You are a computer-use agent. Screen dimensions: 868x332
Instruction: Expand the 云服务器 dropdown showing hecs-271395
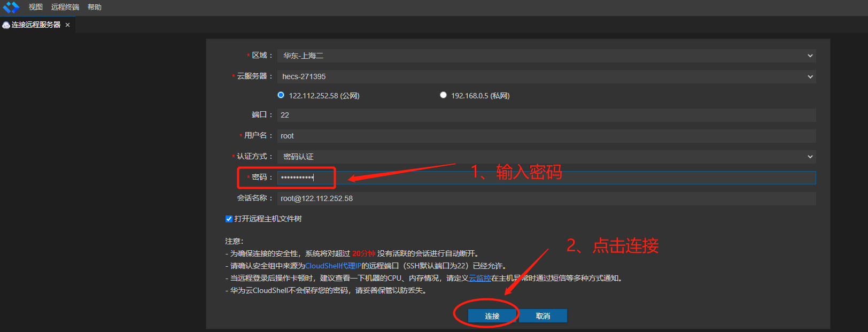pyautogui.click(x=546, y=76)
